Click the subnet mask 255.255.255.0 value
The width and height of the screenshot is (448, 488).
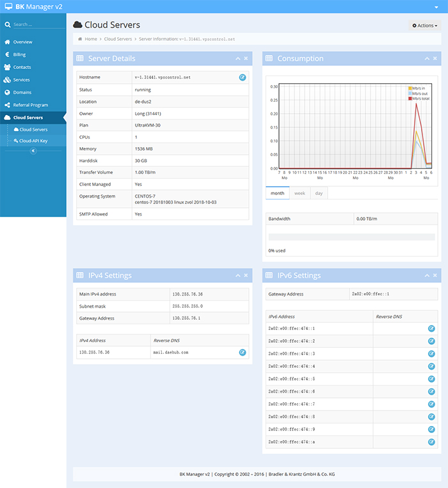click(188, 306)
